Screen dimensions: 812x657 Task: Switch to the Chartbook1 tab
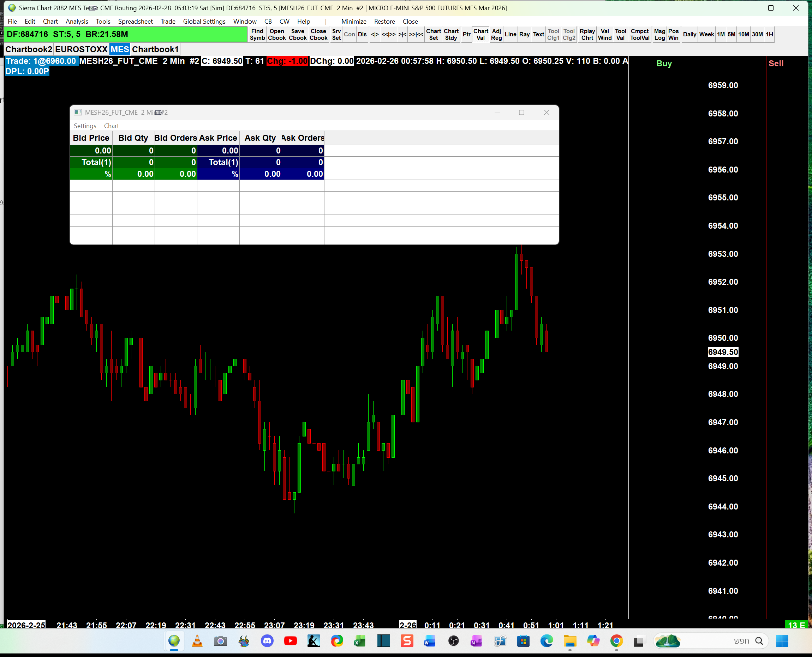[155, 50]
